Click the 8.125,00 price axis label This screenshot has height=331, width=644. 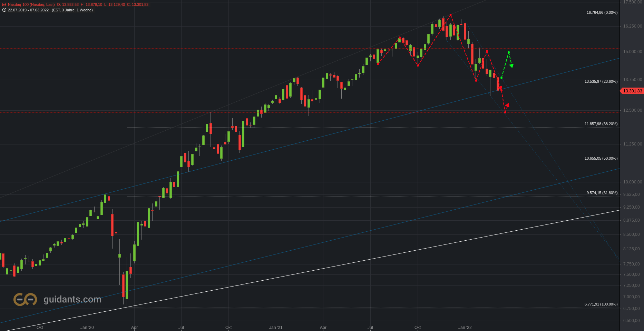(x=632, y=249)
